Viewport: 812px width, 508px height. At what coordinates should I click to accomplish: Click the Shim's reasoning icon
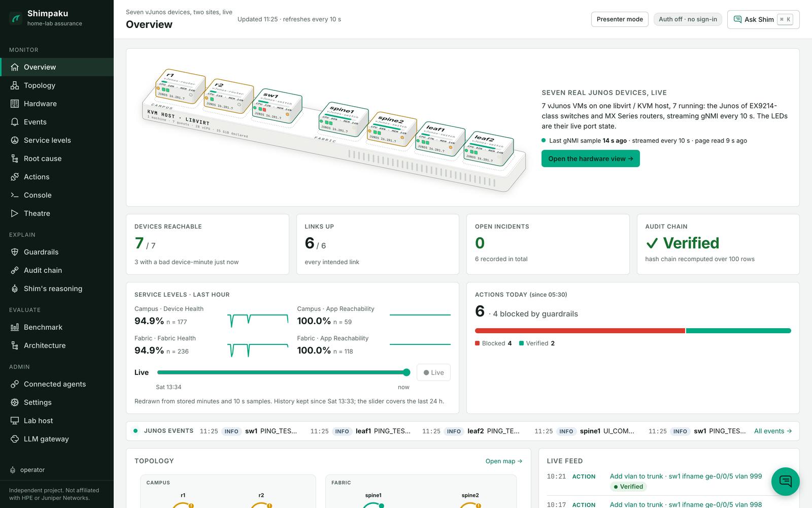[x=15, y=289]
